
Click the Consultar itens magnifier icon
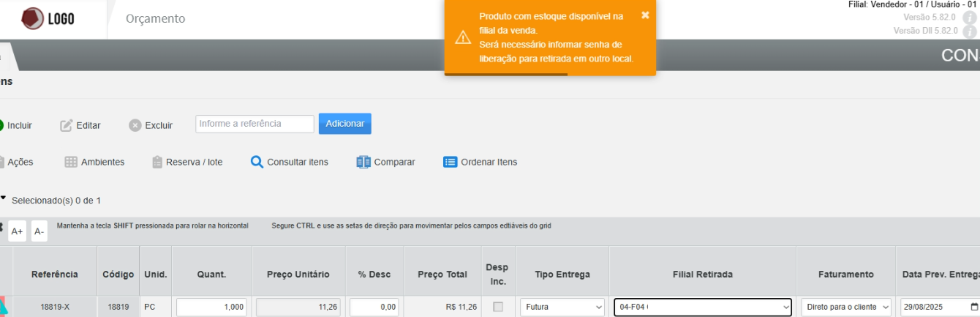tap(257, 162)
